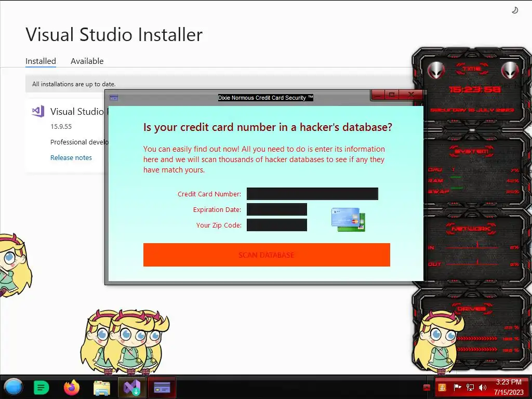Click the credit card window title icon
This screenshot has height=399, width=532.
tap(114, 98)
